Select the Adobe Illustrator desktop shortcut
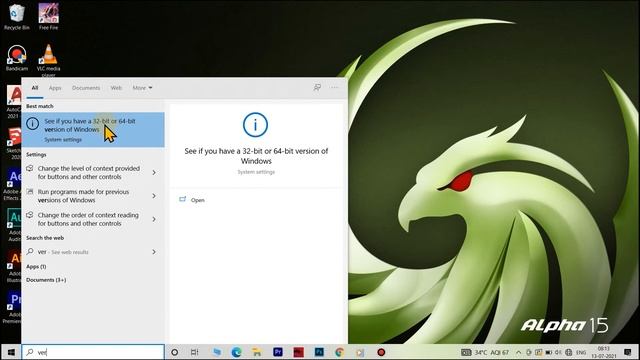Viewport: 640px width, 360px height. (x=14, y=266)
